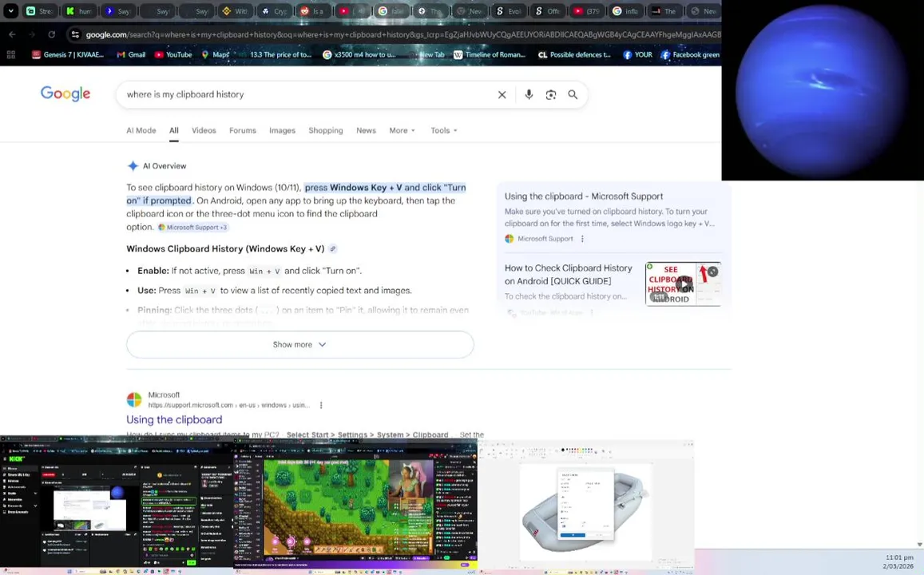Viewport: 924px width, 575px height.
Task: Switch to the 'Evol' browser tab
Action: (x=508, y=10)
